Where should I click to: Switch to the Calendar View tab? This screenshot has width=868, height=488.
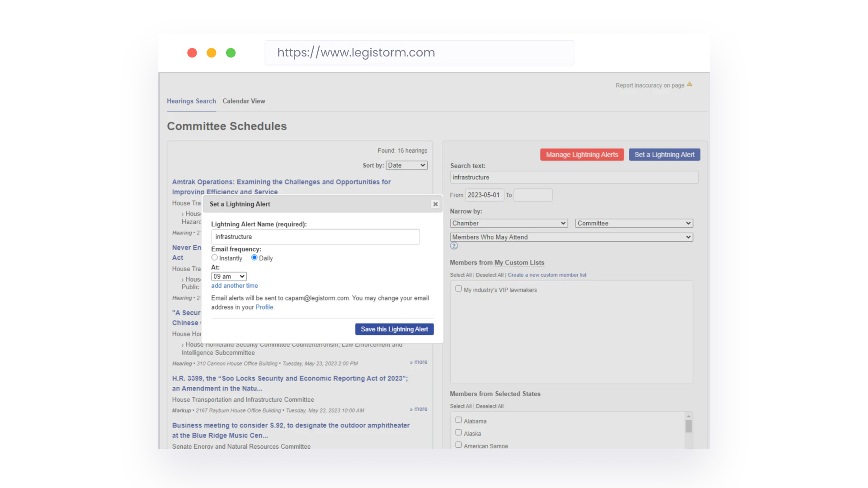click(244, 101)
